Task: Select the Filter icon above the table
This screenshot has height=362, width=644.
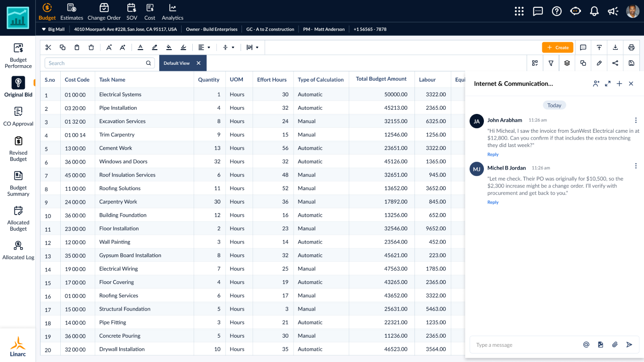Action: tap(551, 63)
